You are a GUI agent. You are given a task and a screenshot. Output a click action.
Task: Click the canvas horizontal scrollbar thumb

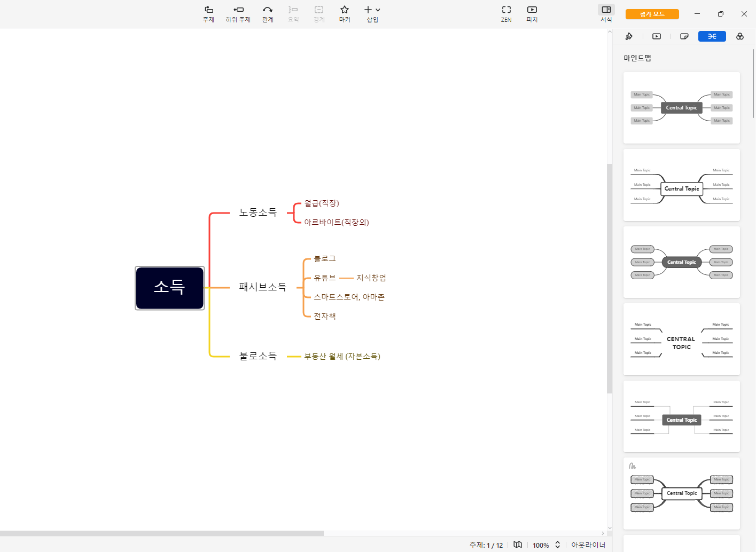[x=162, y=533]
